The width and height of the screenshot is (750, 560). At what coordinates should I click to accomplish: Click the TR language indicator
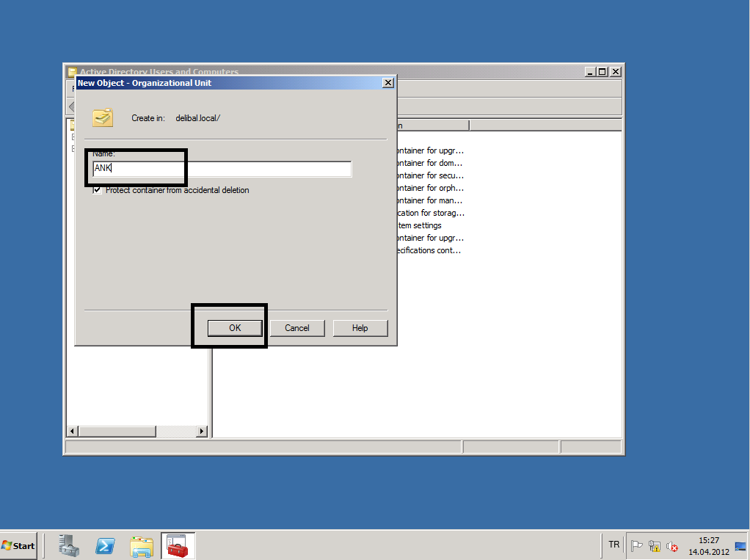tap(614, 545)
